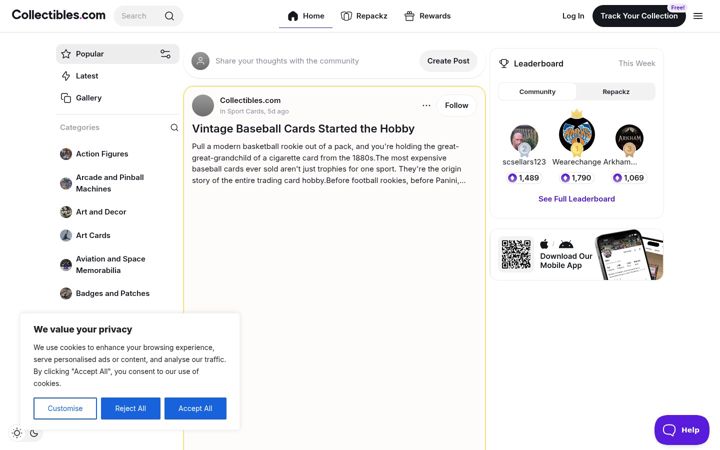Open the This Week period selector
The width and height of the screenshot is (720, 450).
pyautogui.click(x=636, y=63)
